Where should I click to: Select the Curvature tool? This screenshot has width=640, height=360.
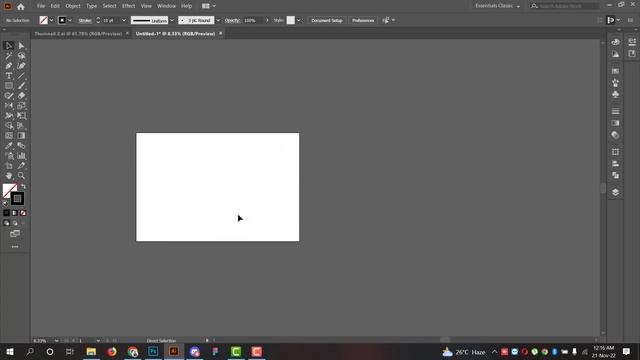(21, 66)
